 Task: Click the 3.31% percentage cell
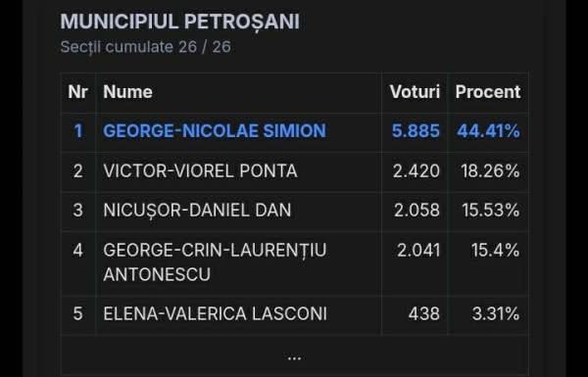coord(496,313)
